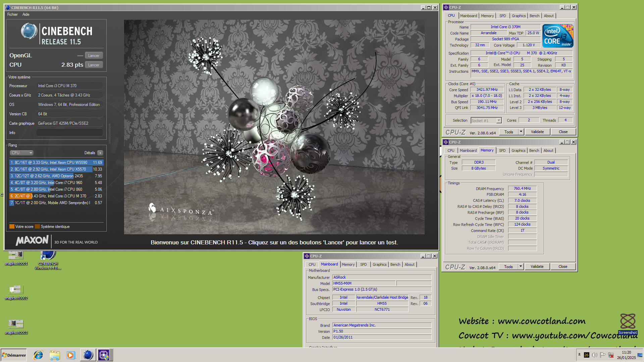Viewport: 644px width, 362px height.
Task: Open Bench tab in Mainboard CPU-Z window
Action: click(395, 264)
